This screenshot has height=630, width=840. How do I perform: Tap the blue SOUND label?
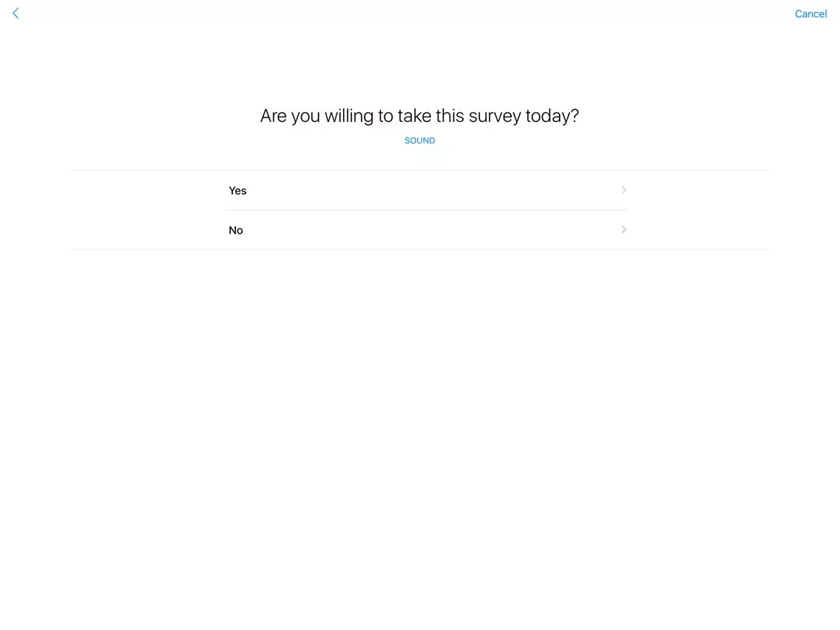click(419, 140)
